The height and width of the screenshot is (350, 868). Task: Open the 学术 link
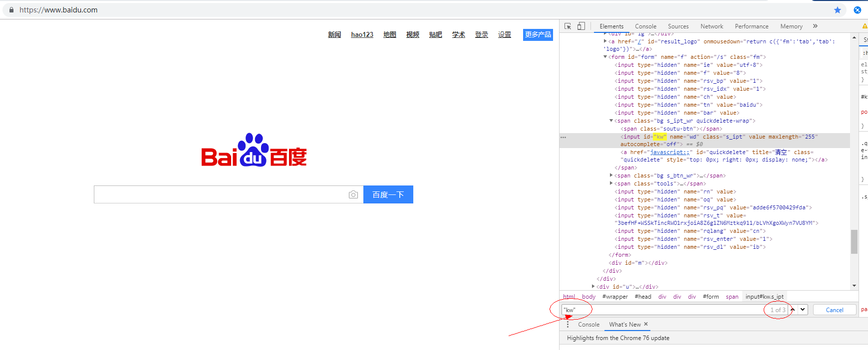pos(459,34)
